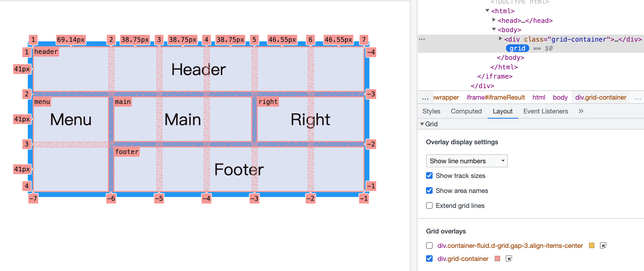Toggle Show track sizes checkbox
This screenshot has width=644, height=271.
[x=429, y=175]
